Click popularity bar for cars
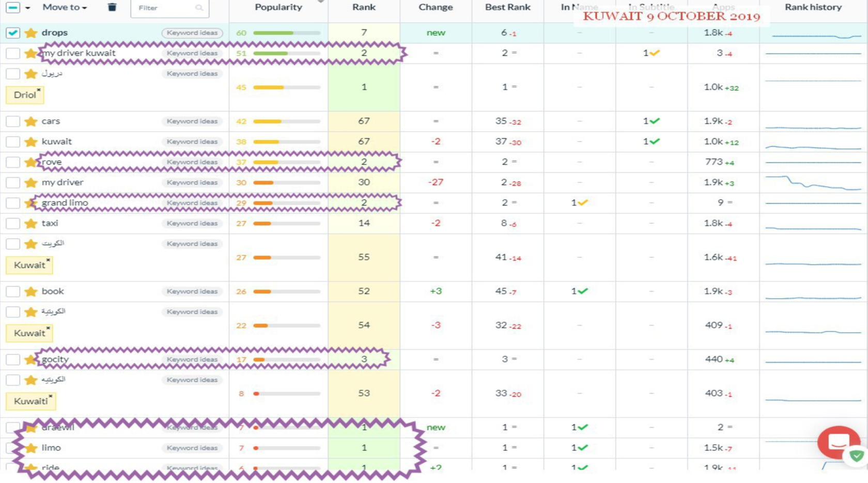The height and width of the screenshot is (483, 868). [287, 121]
